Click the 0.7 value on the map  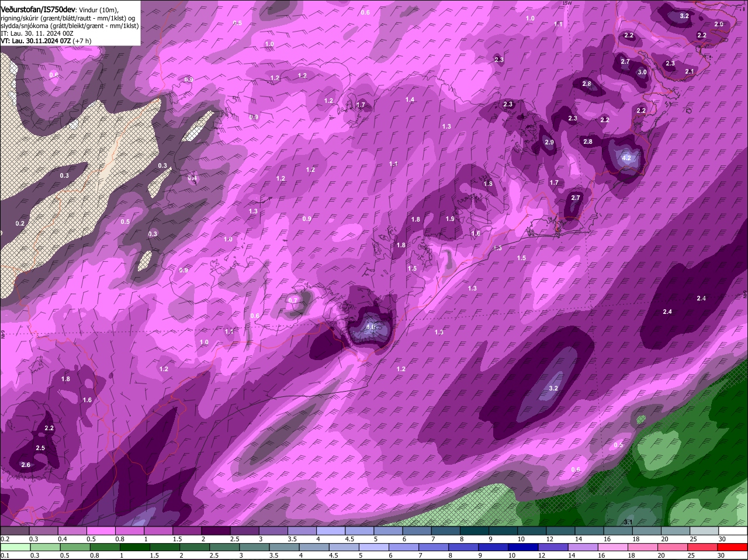[x=293, y=300]
